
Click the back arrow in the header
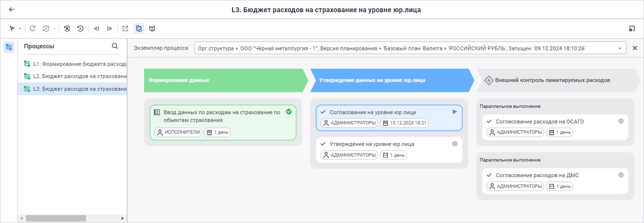pyautogui.click(x=11, y=9)
